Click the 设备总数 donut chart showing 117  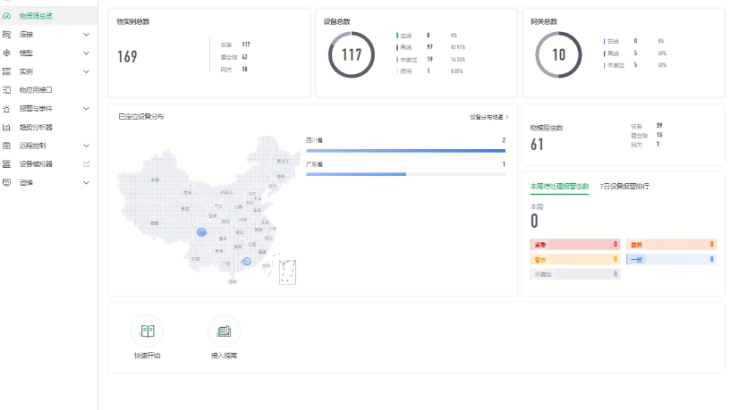pos(352,55)
